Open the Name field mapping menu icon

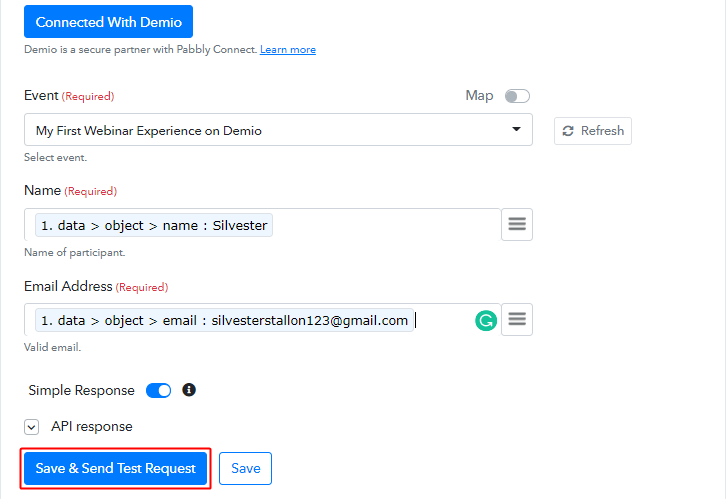pyautogui.click(x=517, y=225)
